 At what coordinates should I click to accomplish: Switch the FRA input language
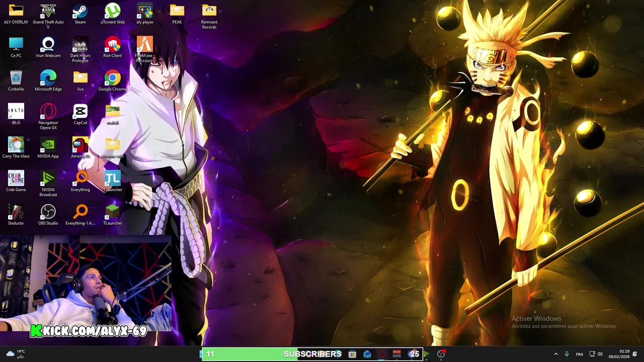(x=580, y=354)
